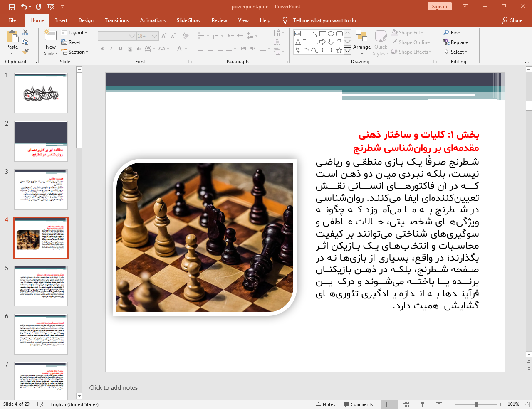
Task: Switch to the Slide Show tab
Action: tap(188, 20)
